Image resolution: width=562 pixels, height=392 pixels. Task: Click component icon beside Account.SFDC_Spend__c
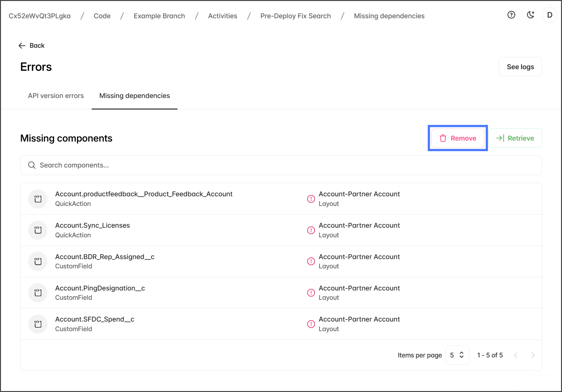click(38, 324)
